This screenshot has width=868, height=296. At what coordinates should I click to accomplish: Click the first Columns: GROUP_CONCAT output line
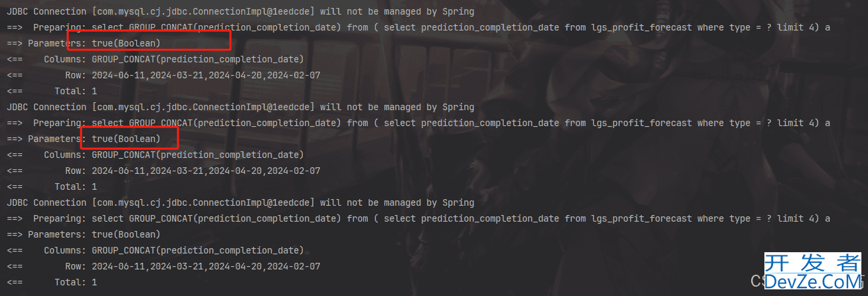coord(155,59)
